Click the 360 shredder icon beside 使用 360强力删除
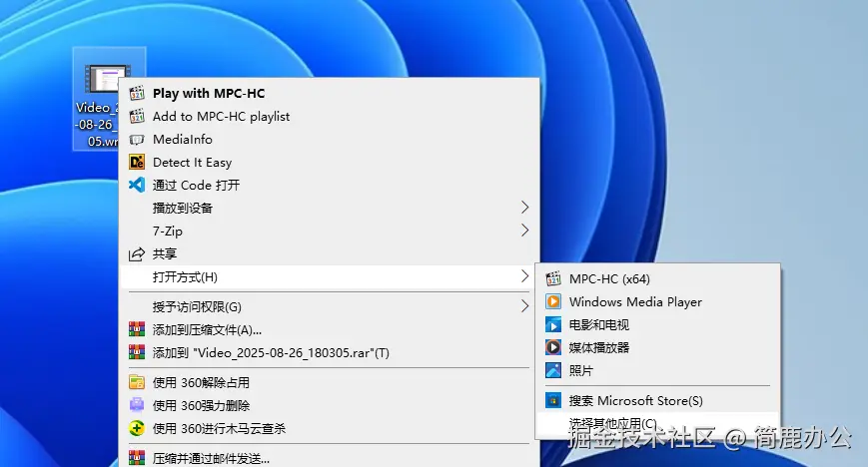The width and height of the screenshot is (868, 467). (137, 405)
